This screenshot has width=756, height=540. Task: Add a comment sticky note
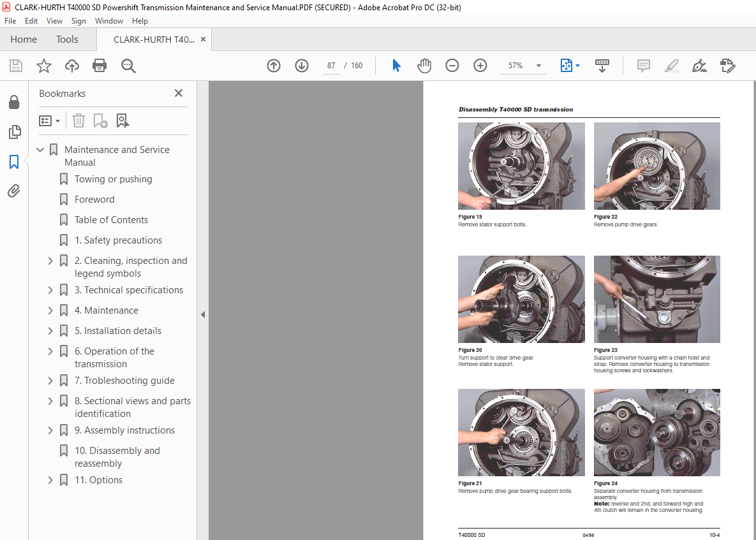coord(644,66)
